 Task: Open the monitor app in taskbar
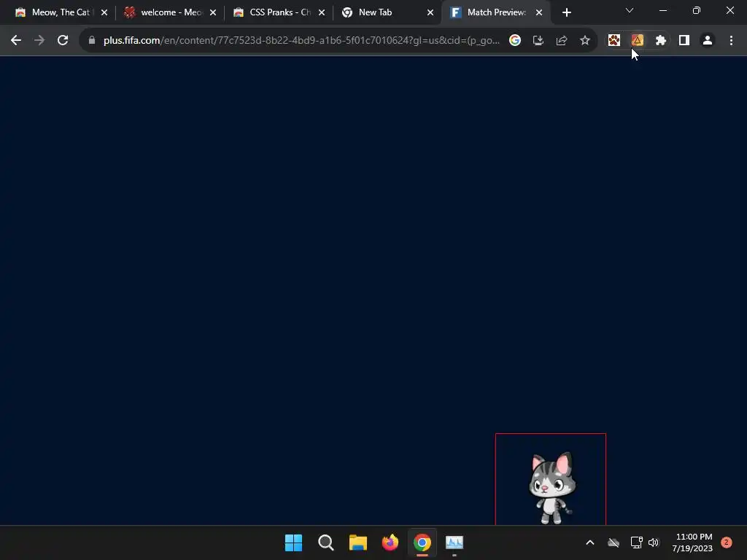(454, 542)
